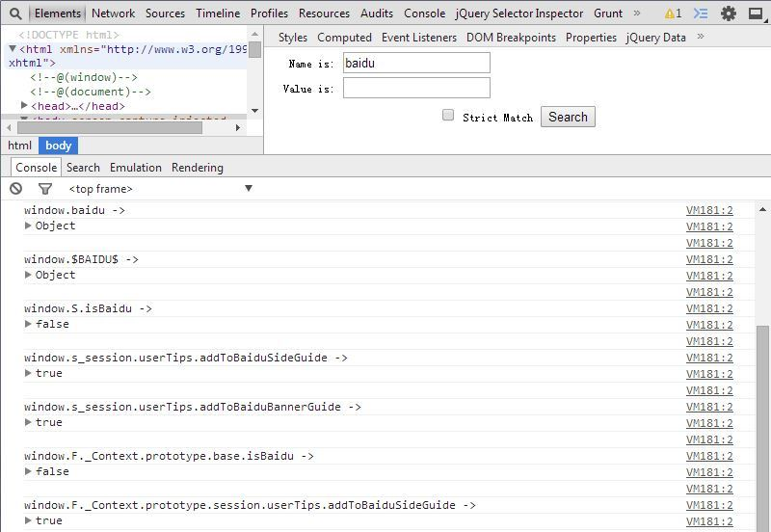Expand Object under window.$BAIDU$
Screen dimensions: 771x532
28,275
